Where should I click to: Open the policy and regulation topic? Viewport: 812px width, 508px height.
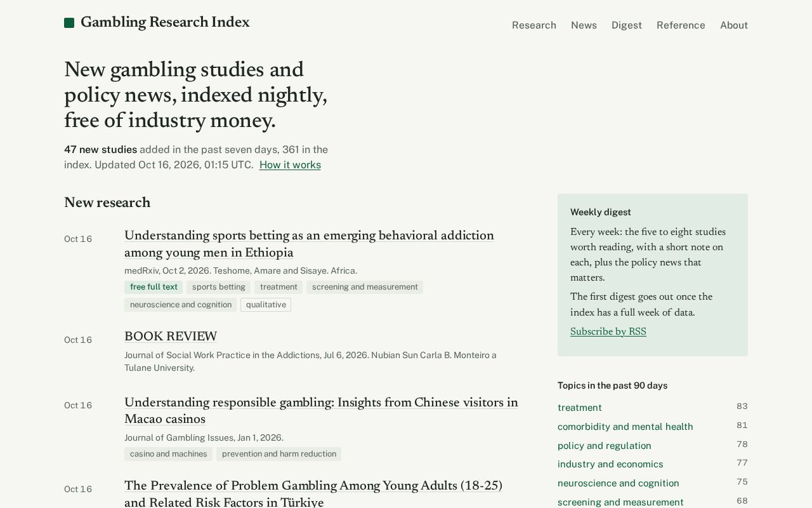coord(605,446)
